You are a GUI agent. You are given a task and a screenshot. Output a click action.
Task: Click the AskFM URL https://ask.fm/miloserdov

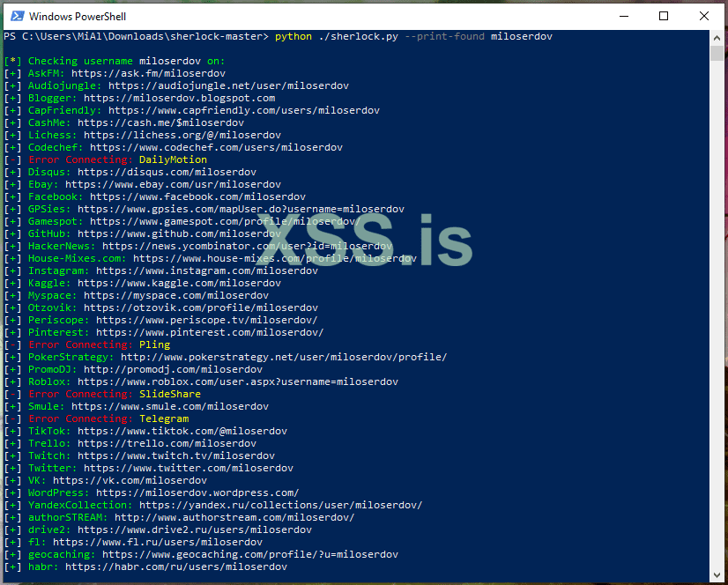point(148,73)
